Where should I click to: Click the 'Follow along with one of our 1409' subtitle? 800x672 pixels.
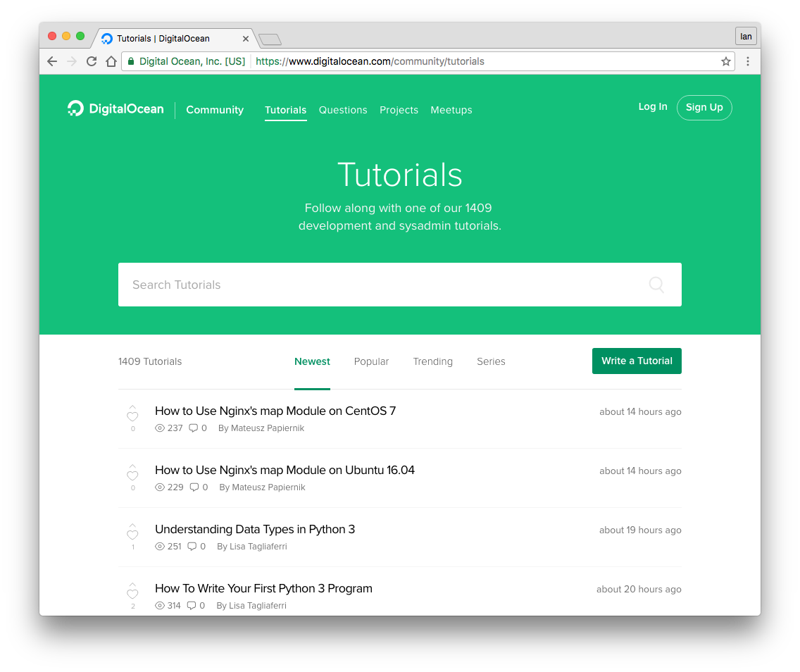[399, 208]
